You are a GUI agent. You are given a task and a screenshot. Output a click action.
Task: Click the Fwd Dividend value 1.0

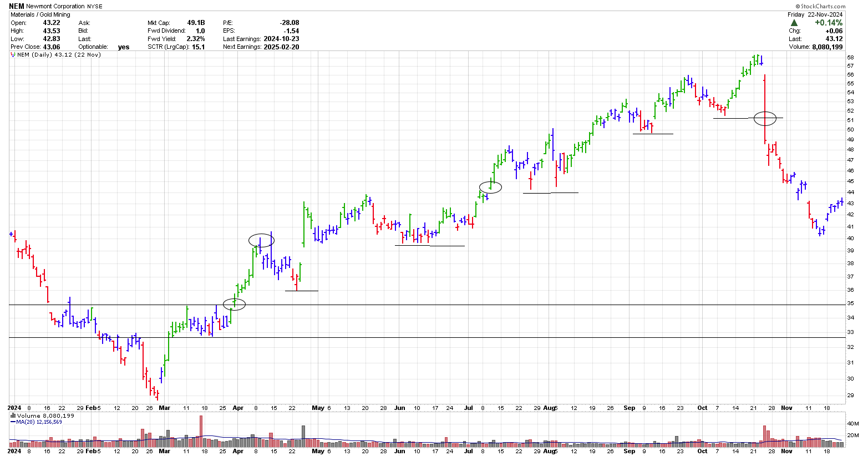(x=200, y=31)
